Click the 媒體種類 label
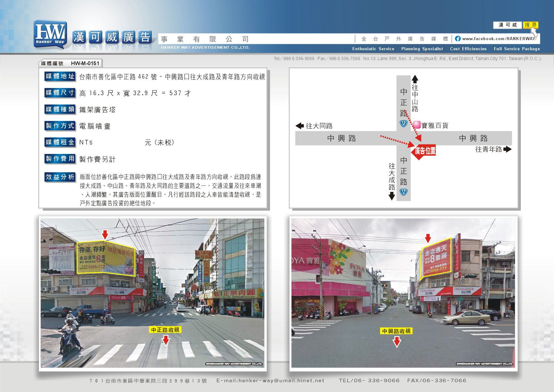554x392 pixels. [60, 109]
